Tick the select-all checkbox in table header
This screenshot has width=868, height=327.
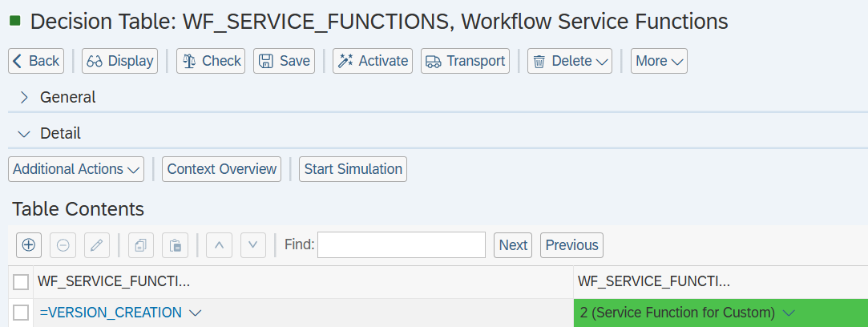[x=21, y=281]
